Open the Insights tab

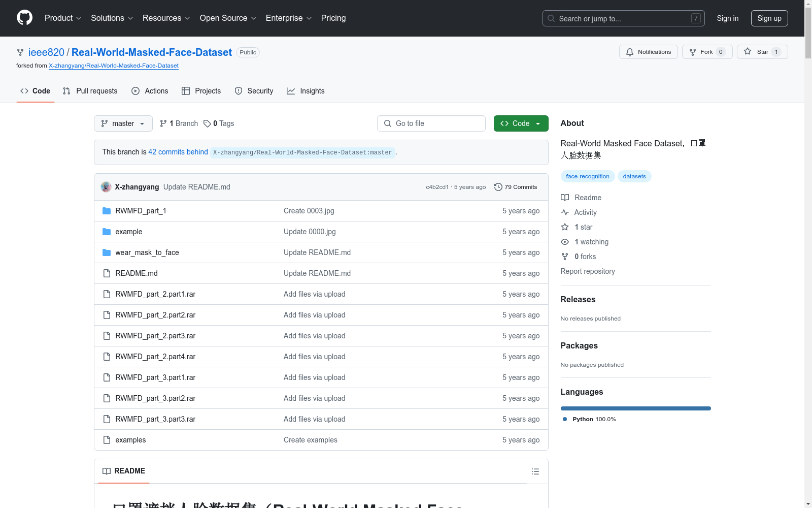tap(306, 91)
